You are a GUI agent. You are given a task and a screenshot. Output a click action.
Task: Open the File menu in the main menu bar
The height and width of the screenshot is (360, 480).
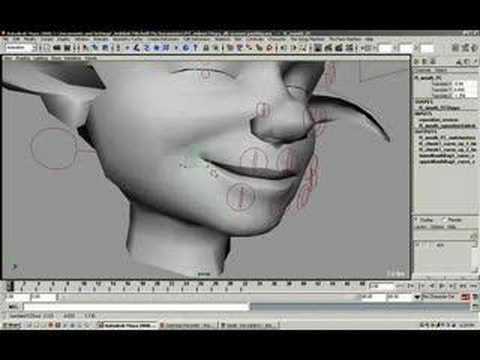pyautogui.click(x=6, y=39)
